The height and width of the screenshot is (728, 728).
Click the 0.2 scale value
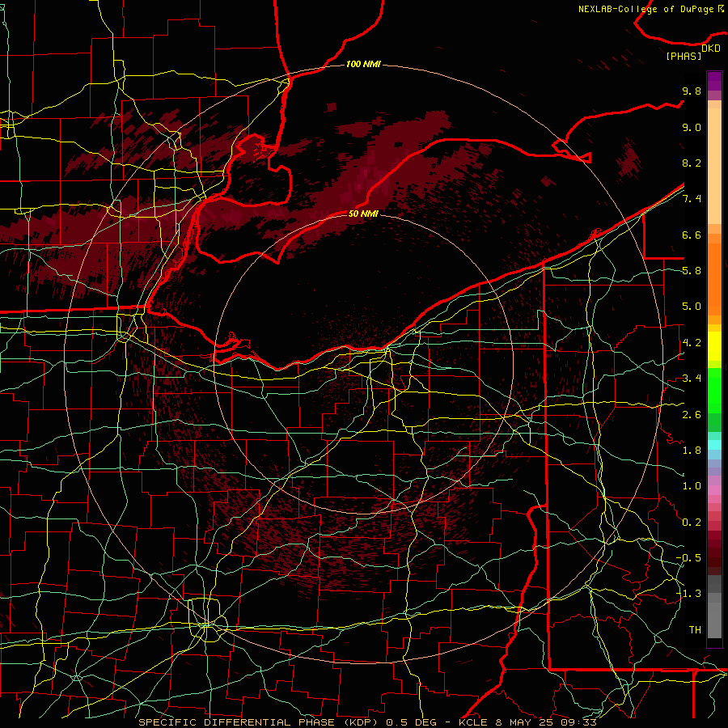click(x=692, y=523)
